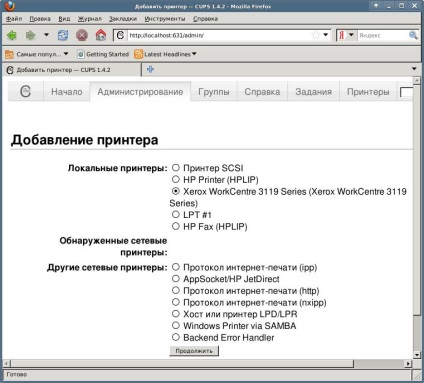Click the red stop loading icon

82,35
